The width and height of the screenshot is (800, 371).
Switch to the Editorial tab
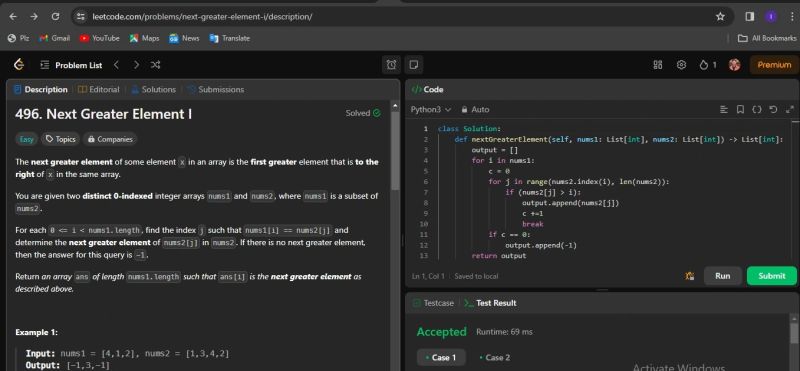point(98,89)
